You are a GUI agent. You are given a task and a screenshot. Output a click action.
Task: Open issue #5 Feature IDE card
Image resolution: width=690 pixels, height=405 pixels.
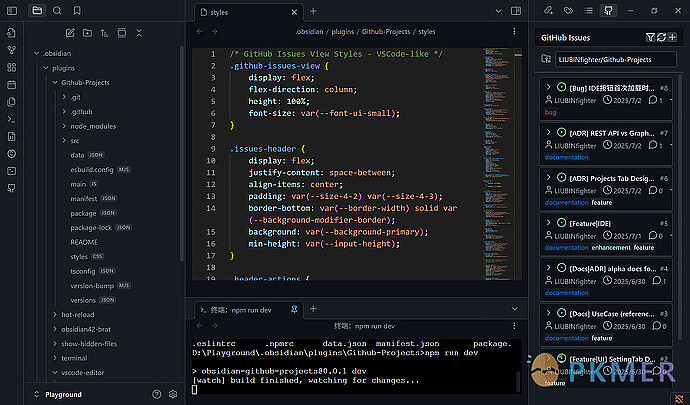[606, 235]
